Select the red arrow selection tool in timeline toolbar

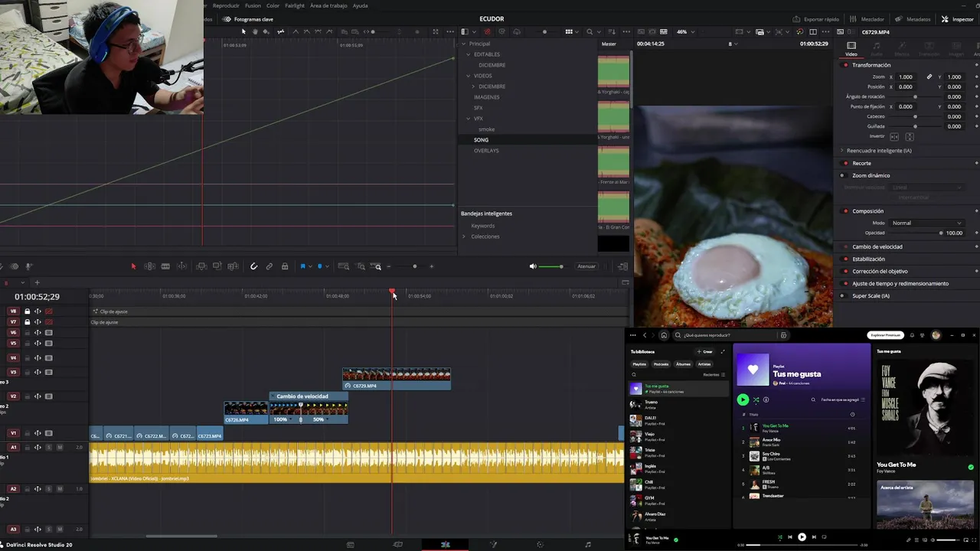(x=133, y=266)
